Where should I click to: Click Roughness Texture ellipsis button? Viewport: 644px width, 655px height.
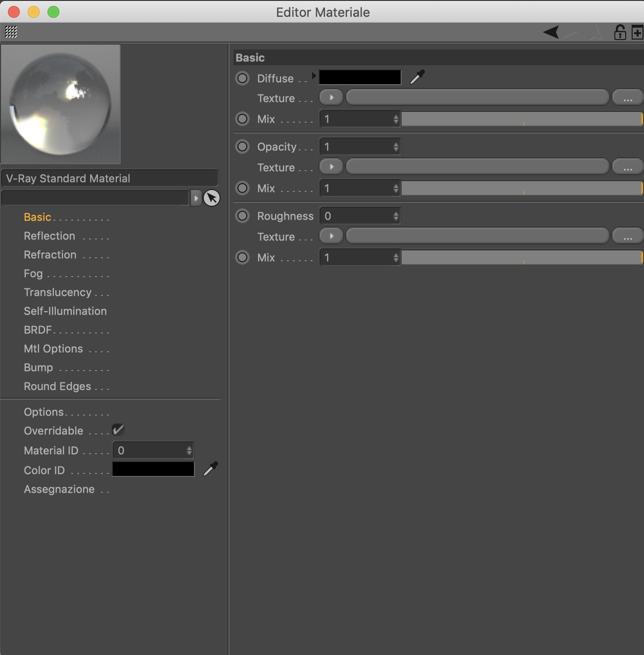pyautogui.click(x=628, y=236)
